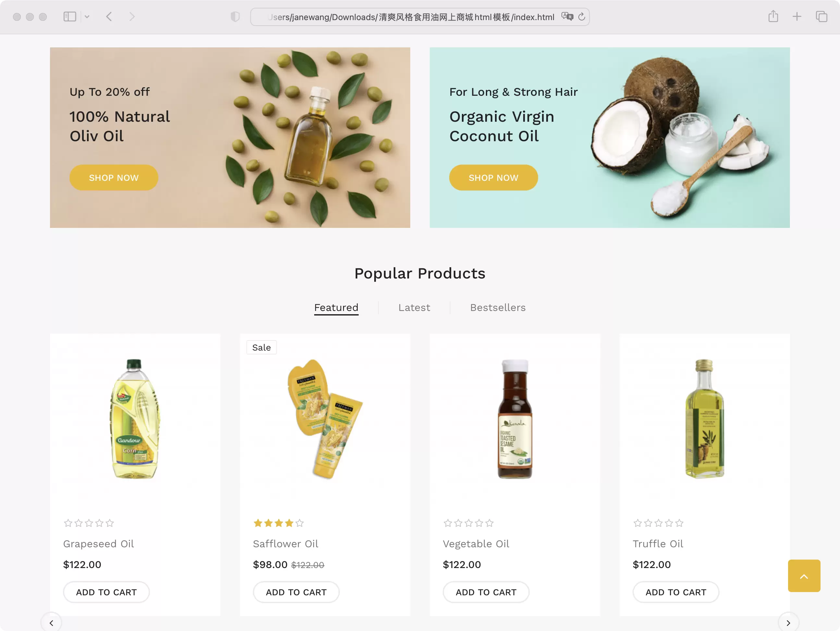The width and height of the screenshot is (840, 631).
Task: Click the 'Up To 20% off' banner text
Action: [109, 92]
